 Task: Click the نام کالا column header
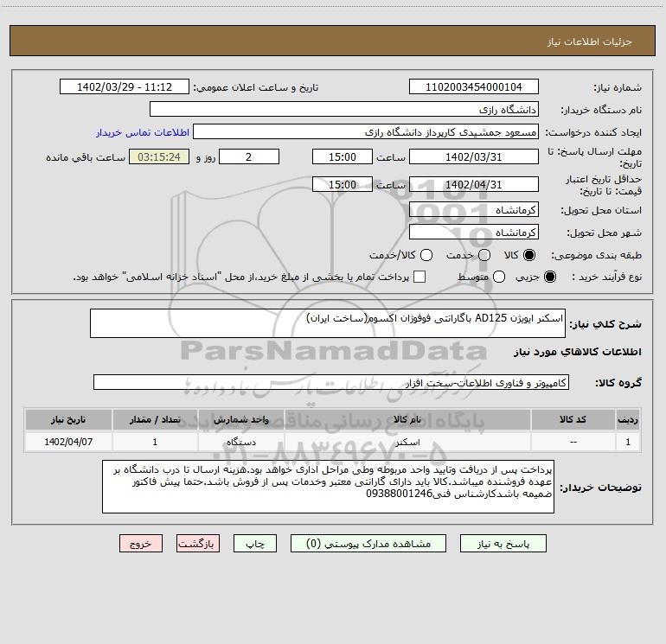point(407,419)
